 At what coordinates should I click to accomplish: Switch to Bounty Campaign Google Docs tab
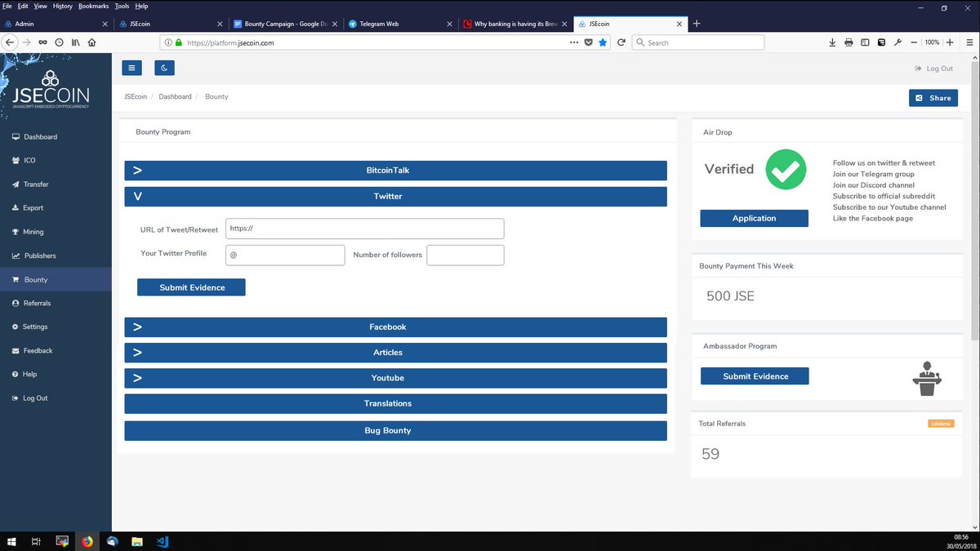(x=285, y=24)
